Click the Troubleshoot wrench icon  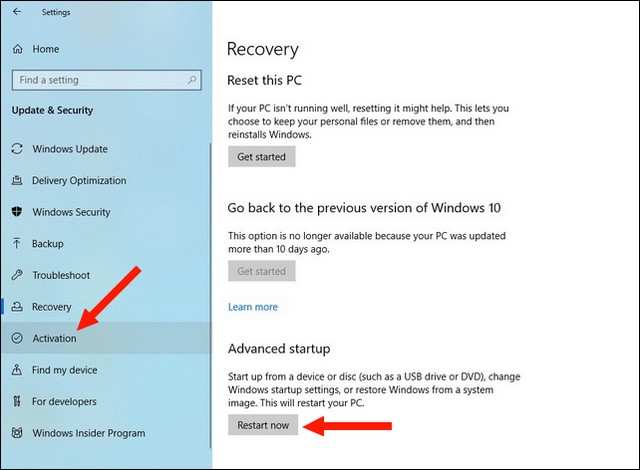click(17, 275)
